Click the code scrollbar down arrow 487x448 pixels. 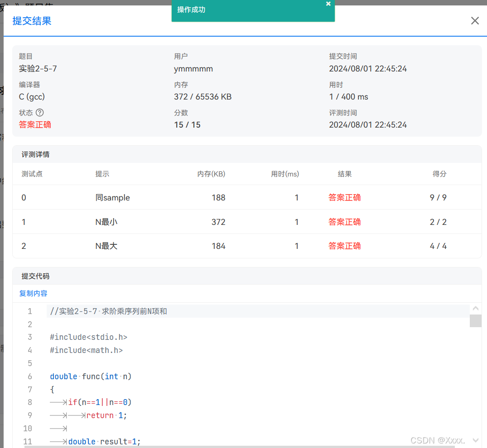[475, 440]
